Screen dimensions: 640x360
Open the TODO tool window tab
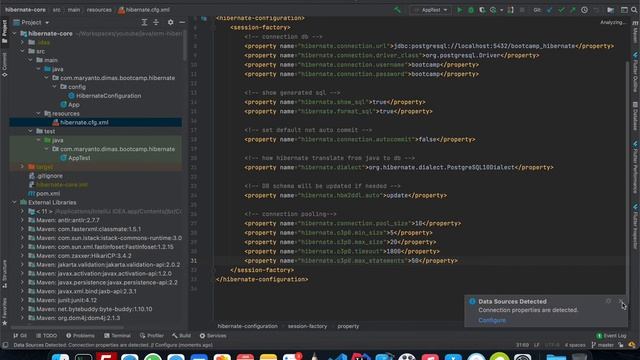[x=47, y=336]
